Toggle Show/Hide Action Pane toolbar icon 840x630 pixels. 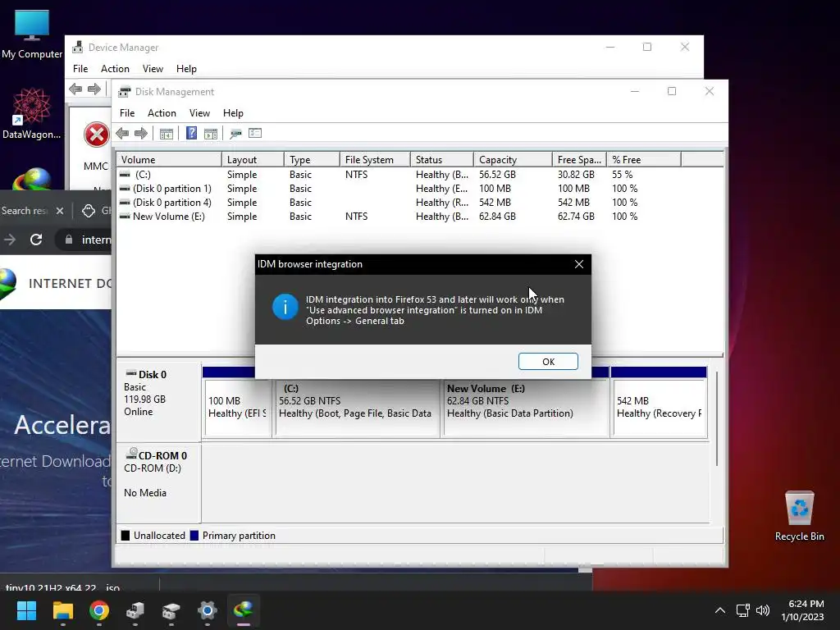(x=211, y=134)
